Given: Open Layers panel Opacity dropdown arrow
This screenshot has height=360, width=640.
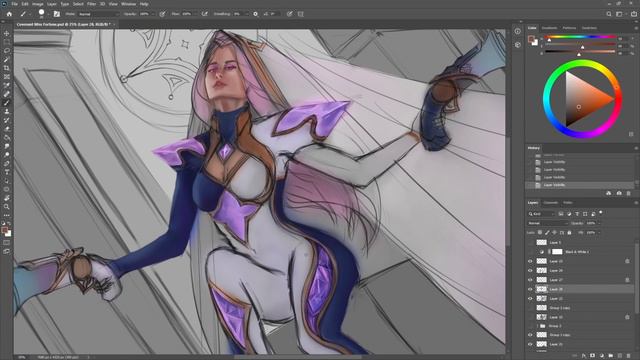Looking at the screenshot, I should point(598,223).
